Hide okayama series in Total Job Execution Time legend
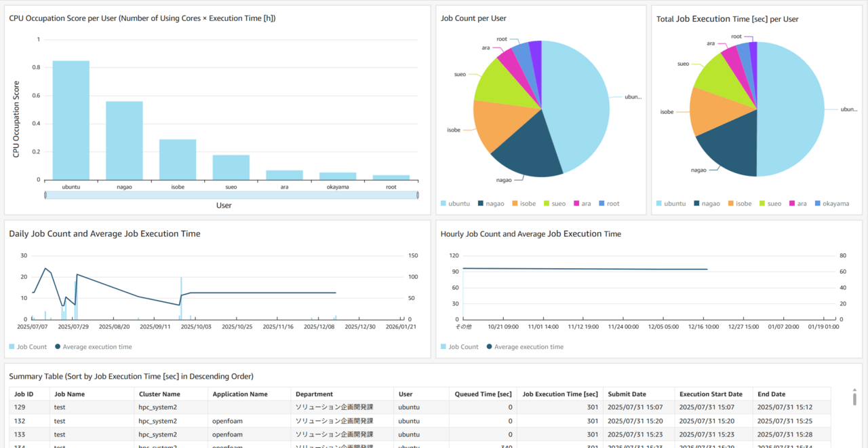868x448 pixels. pos(831,204)
